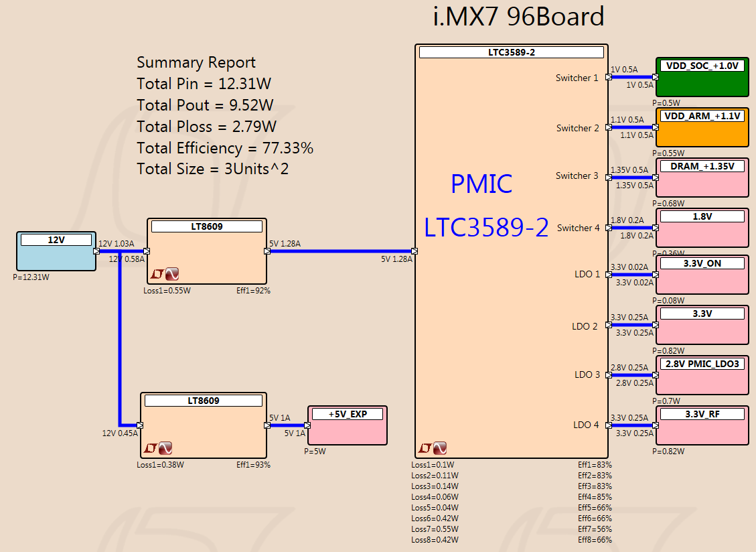Click the DRAM_+1.35V load label
This screenshot has width=756, height=552.
click(x=702, y=166)
